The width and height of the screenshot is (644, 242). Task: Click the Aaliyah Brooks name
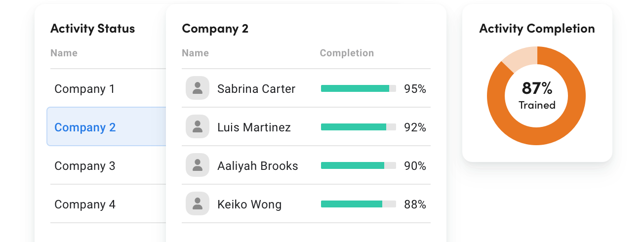pos(257,166)
